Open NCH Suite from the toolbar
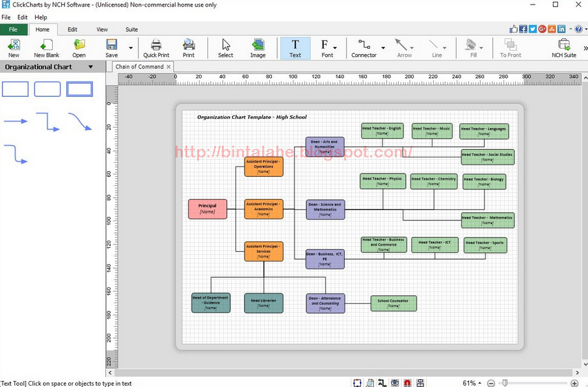 tap(563, 47)
